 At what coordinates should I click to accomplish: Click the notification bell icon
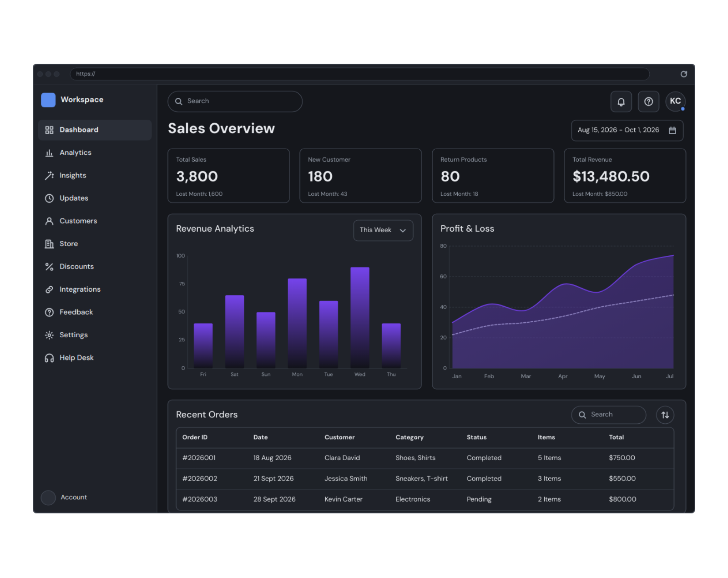(621, 101)
